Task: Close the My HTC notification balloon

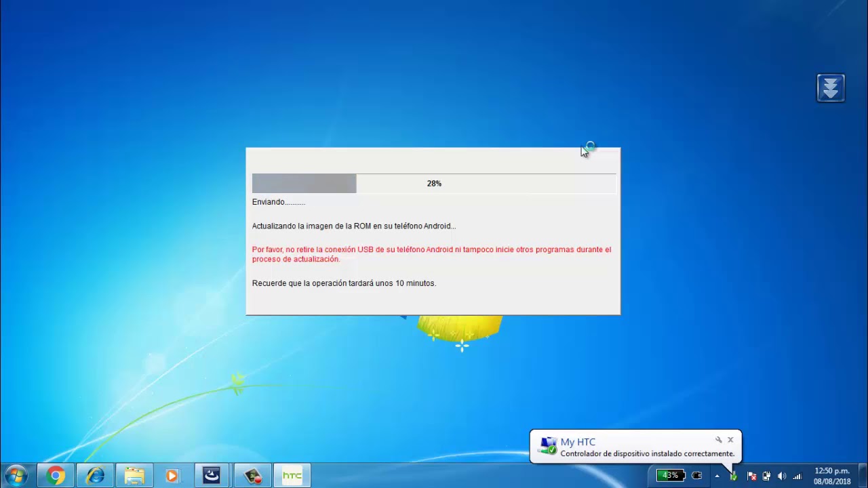Action: (x=730, y=440)
